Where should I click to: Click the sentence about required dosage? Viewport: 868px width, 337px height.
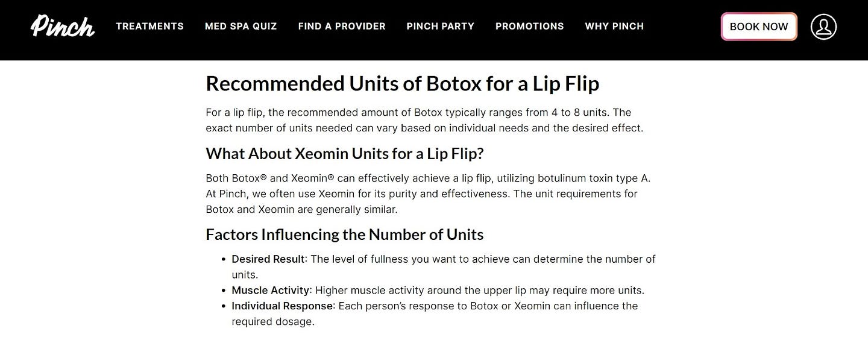click(435, 313)
